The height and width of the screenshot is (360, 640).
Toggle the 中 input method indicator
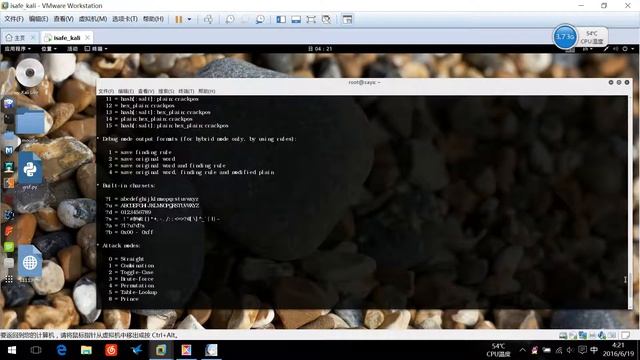(x=594, y=350)
